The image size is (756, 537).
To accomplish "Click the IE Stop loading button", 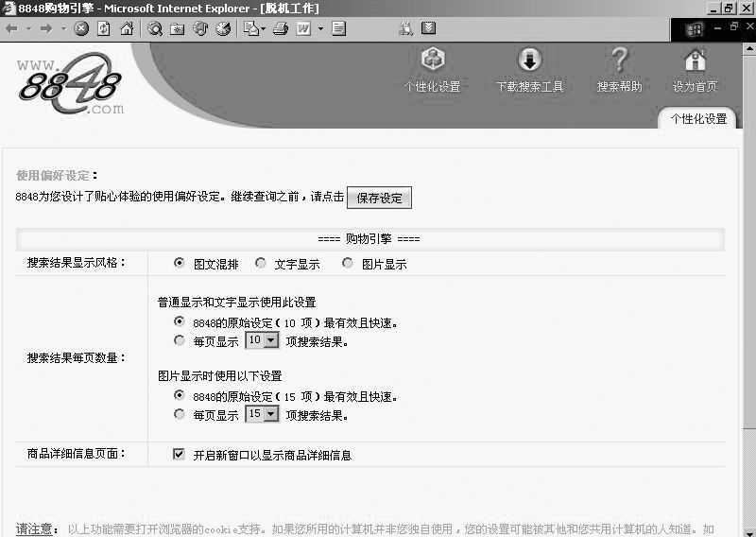I will click(81, 28).
